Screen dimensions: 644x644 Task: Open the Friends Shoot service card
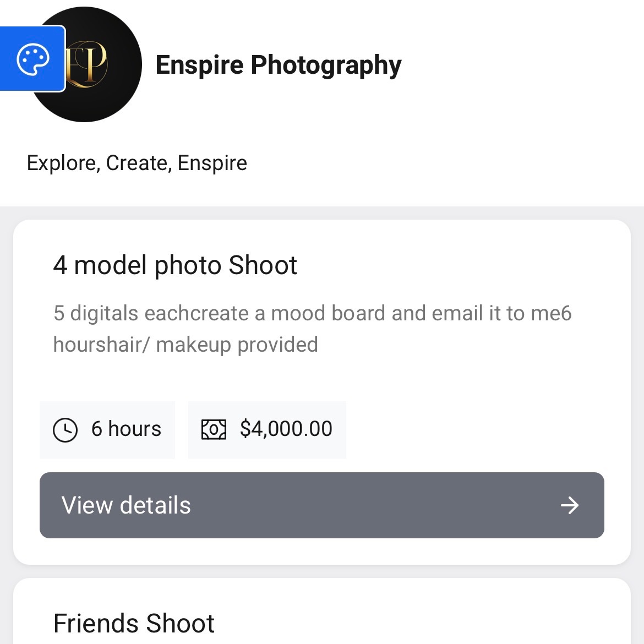click(322, 611)
